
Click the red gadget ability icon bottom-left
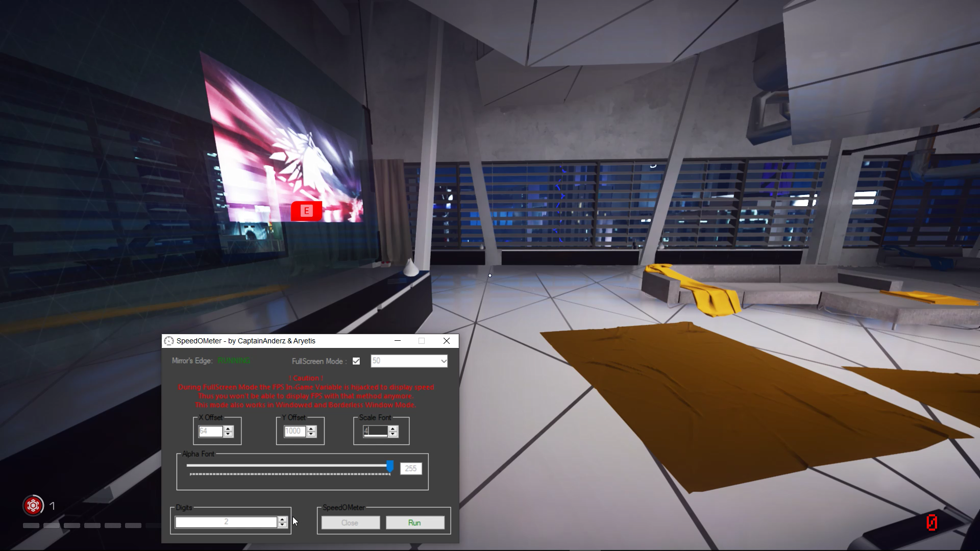pos(33,506)
